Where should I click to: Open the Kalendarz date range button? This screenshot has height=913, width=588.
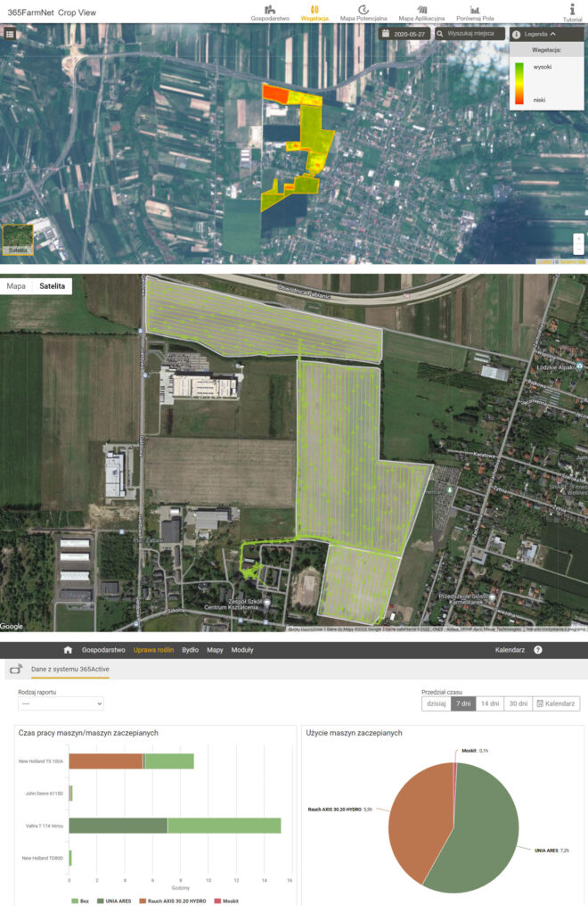[555, 703]
